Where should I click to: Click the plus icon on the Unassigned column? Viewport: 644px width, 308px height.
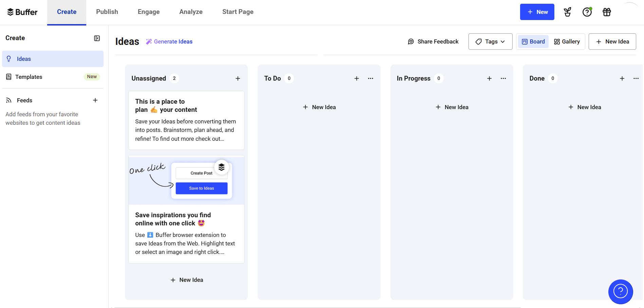[238, 78]
